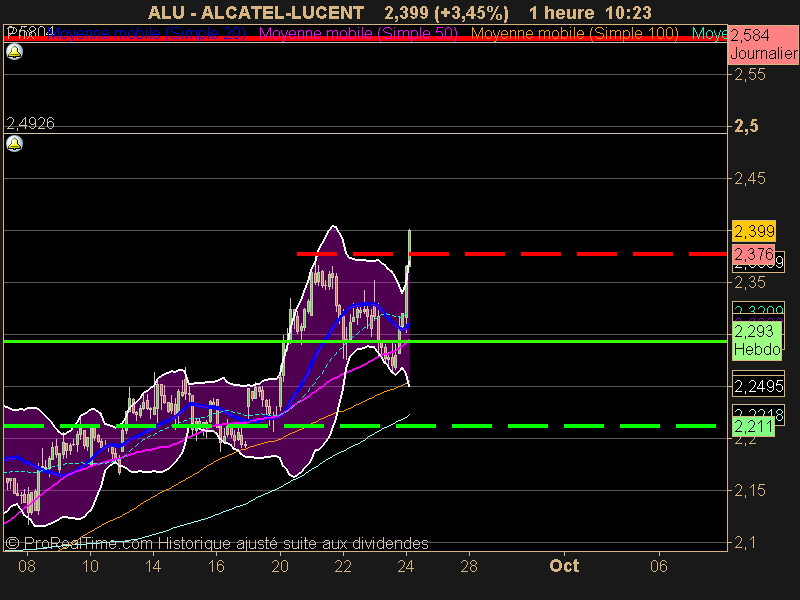Click the '24' date axis label
Screen dimensions: 800x600
pyautogui.click(x=406, y=566)
